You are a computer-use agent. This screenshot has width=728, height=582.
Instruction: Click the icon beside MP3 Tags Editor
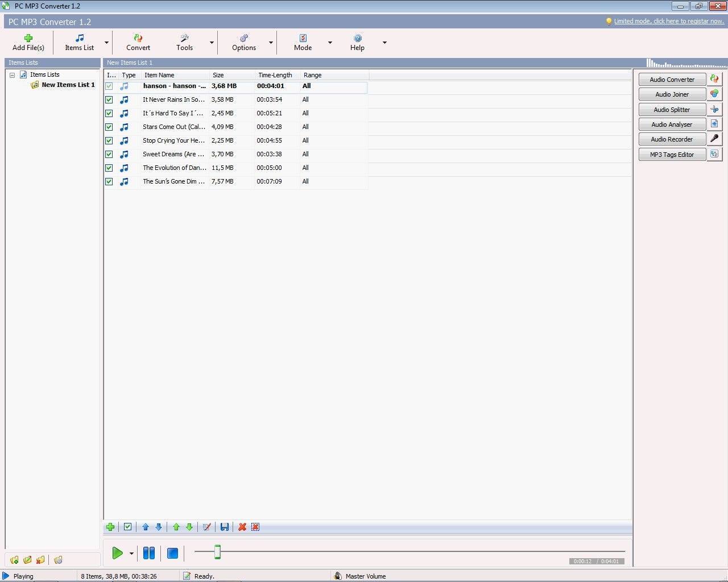(714, 154)
